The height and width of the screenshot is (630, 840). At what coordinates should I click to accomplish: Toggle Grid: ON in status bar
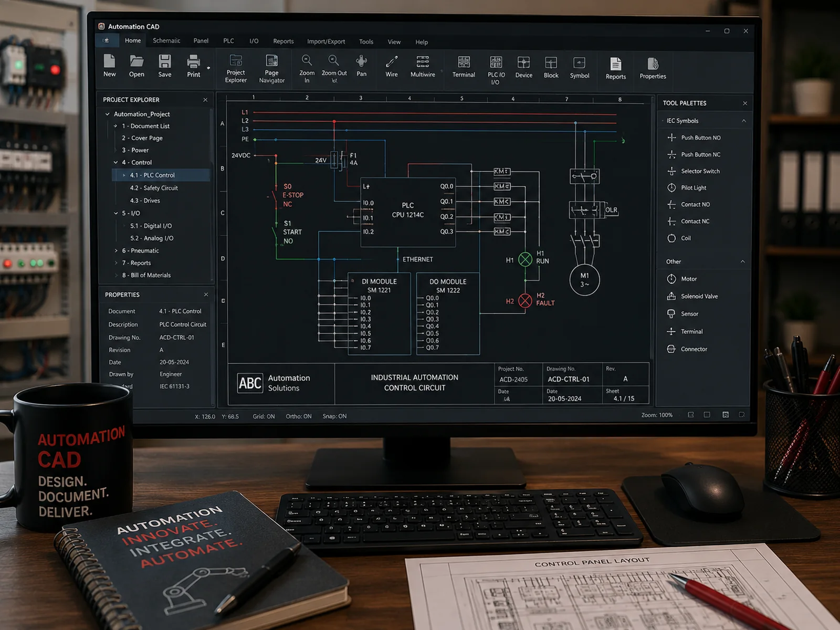click(x=264, y=416)
